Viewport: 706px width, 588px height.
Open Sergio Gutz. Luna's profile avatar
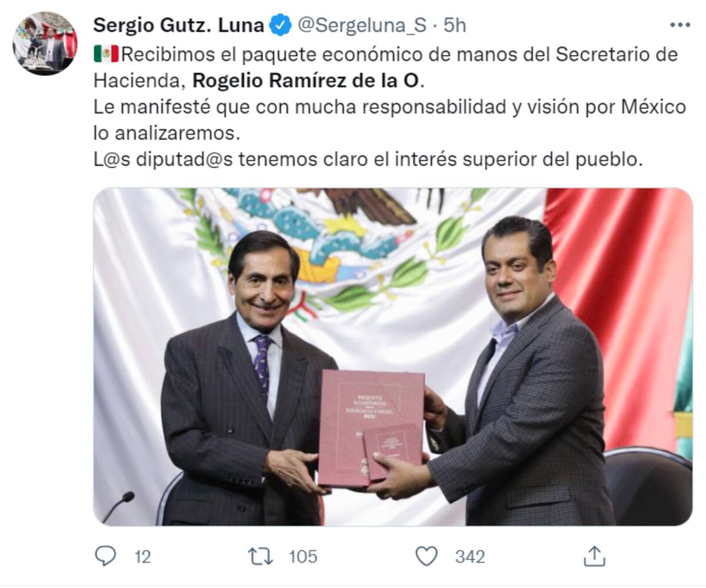pos(45,43)
